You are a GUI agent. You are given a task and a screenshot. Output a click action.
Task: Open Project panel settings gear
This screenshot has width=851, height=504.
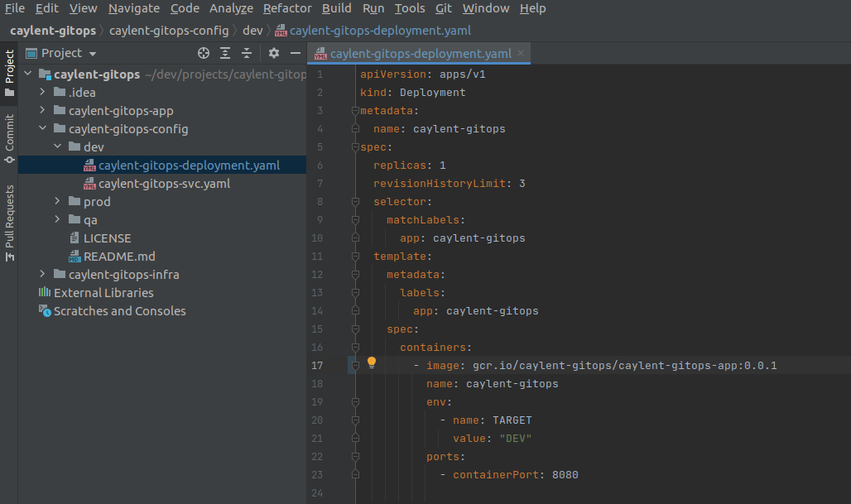pyautogui.click(x=274, y=53)
